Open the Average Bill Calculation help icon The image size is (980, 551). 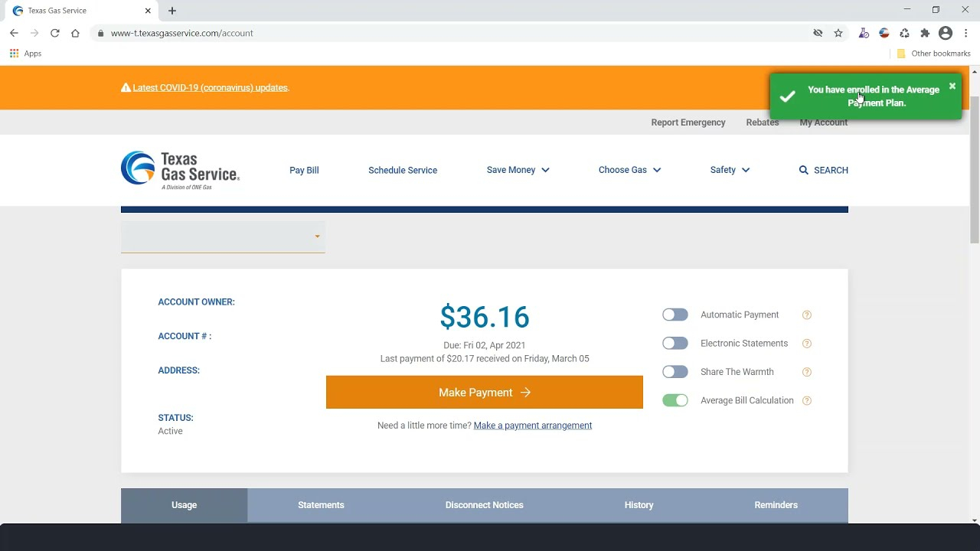tap(806, 400)
